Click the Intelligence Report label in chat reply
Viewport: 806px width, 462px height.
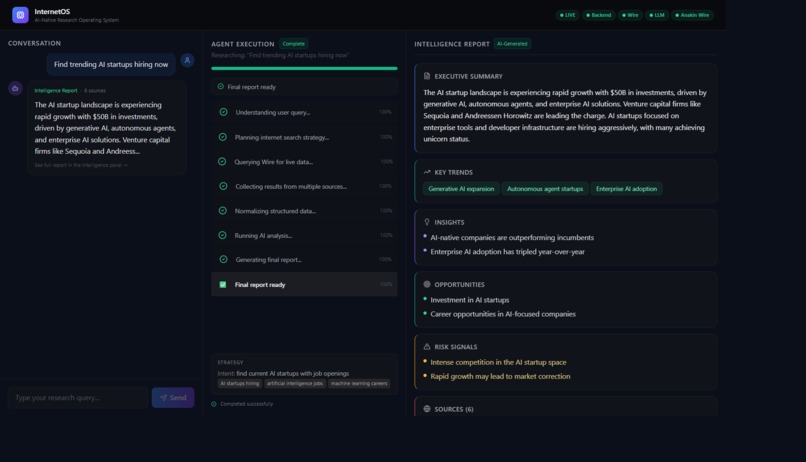coord(56,90)
